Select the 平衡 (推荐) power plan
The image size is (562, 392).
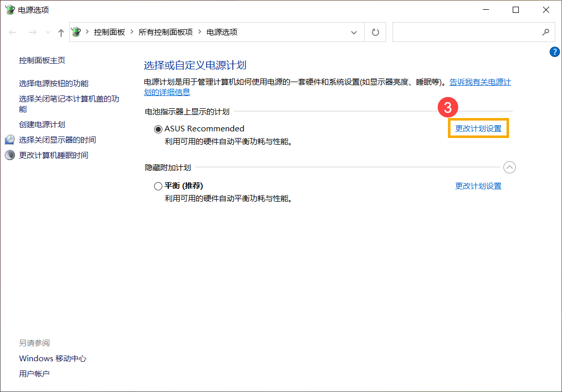[158, 186]
